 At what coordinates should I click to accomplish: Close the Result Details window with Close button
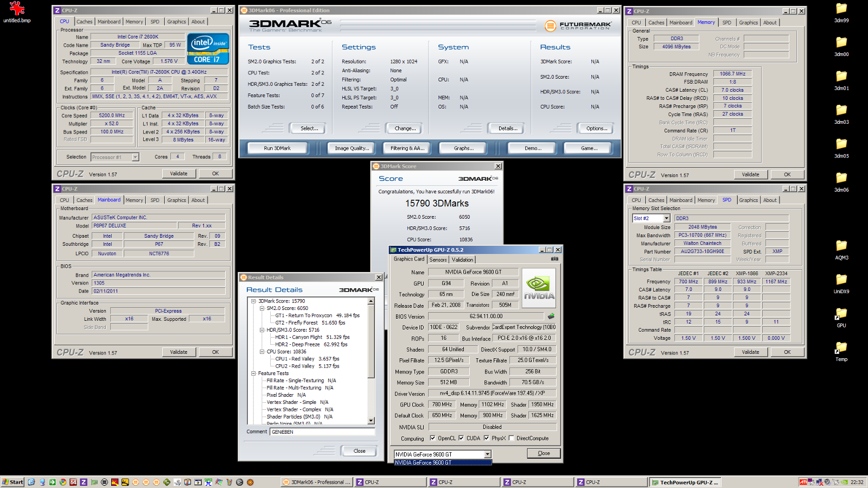tap(360, 451)
